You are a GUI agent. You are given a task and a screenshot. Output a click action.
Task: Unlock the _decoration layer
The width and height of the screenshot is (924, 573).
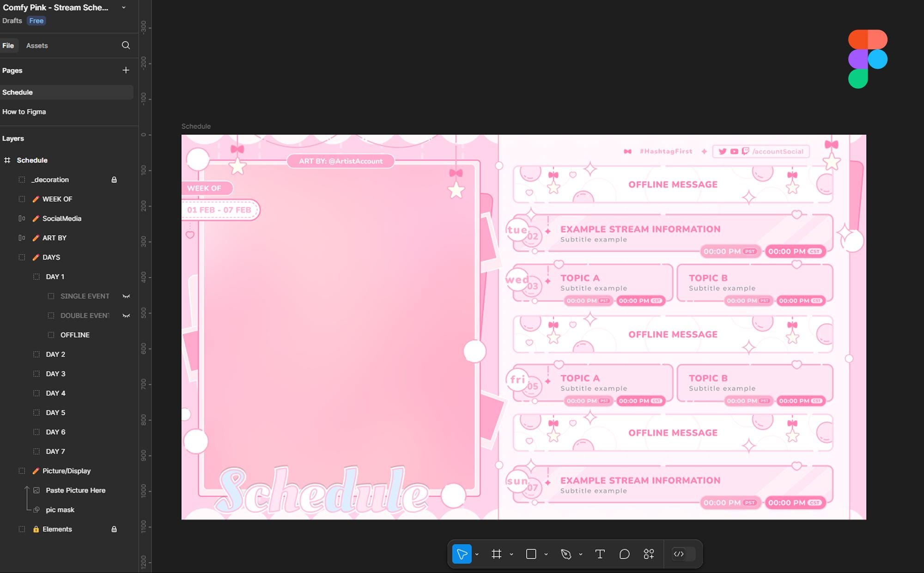(x=114, y=180)
